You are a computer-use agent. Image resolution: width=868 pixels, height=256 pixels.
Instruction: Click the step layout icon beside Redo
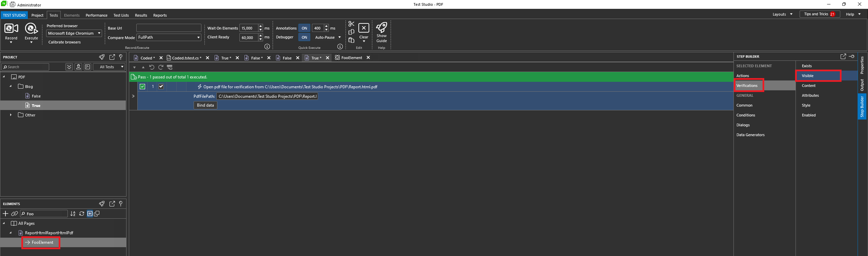tap(170, 67)
